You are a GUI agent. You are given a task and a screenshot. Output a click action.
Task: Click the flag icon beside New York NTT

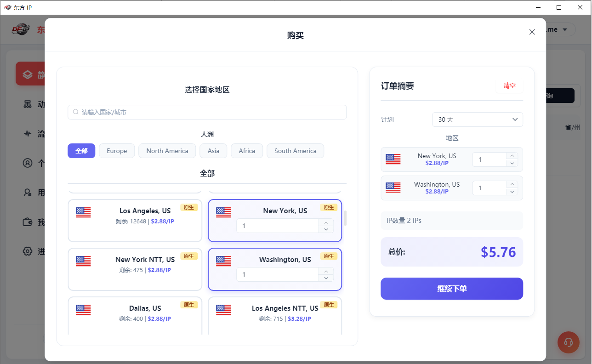click(83, 261)
